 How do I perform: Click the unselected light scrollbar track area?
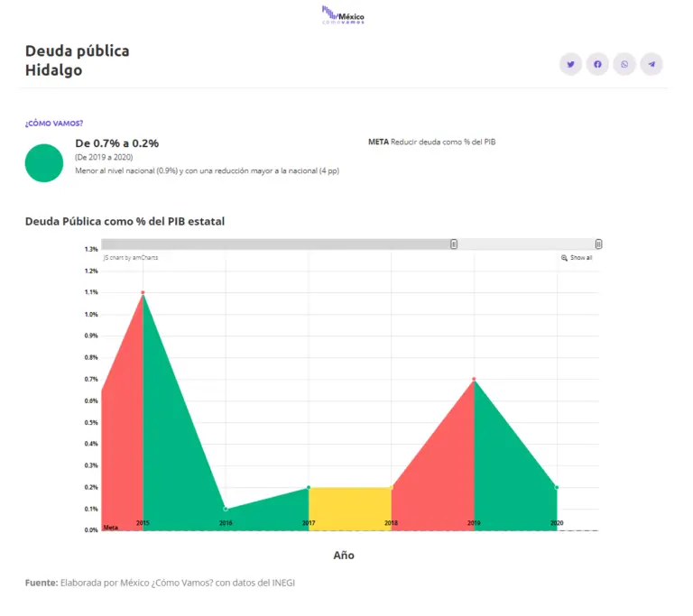[x=526, y=244]
